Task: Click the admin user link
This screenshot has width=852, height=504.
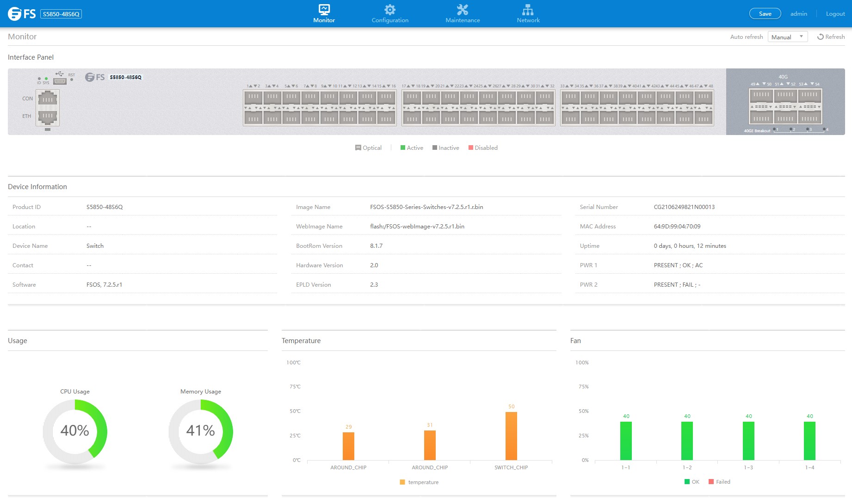Action: point(798,14)
